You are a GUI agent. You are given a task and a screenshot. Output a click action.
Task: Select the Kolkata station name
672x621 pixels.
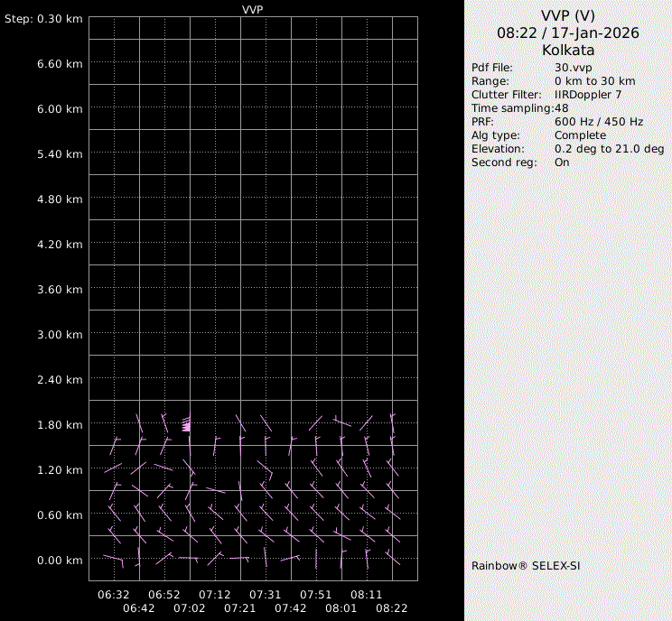click(567, 51)
